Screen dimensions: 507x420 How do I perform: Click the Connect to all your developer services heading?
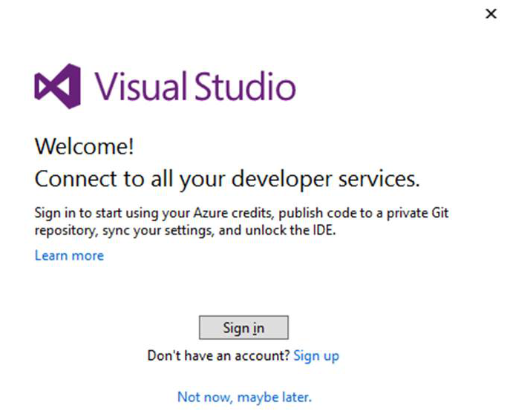(x=227, y=179)
